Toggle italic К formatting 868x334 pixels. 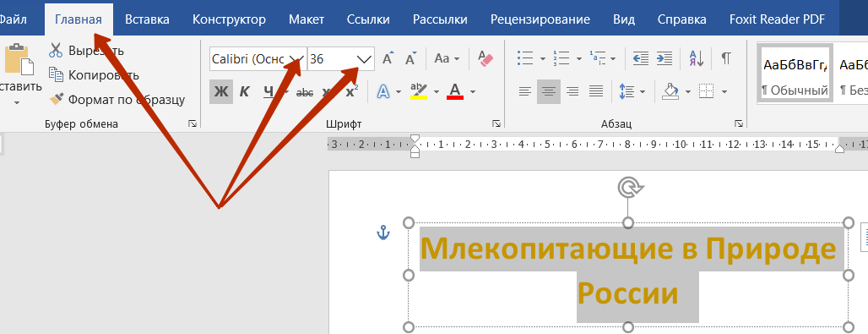[244, 92]
